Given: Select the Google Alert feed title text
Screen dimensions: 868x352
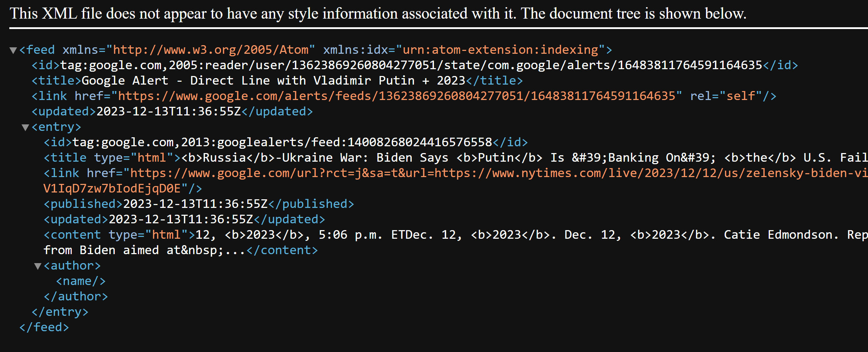Looking at the screenshot, I should click(x=273, y=81).
